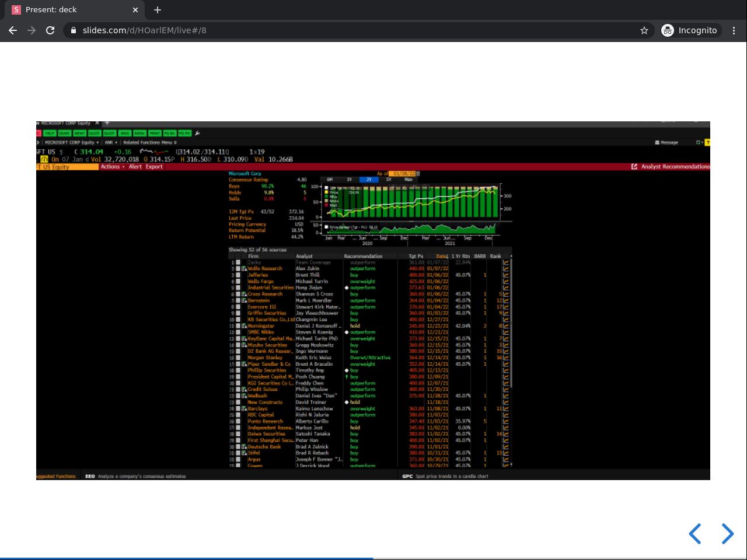Viewport: 747px width, 560px height.
Task: Tick the checkbox for the Zacks row
Action: tap(238, 262)
